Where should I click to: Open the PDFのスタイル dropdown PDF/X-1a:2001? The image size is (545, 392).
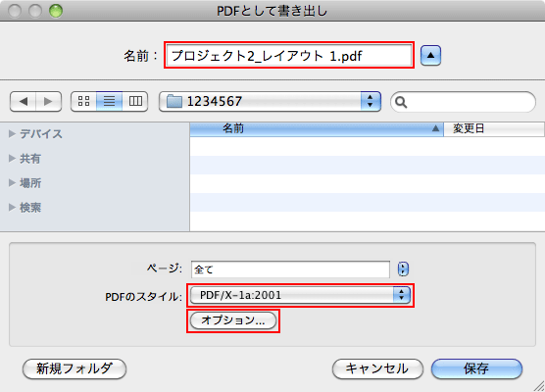300,295
